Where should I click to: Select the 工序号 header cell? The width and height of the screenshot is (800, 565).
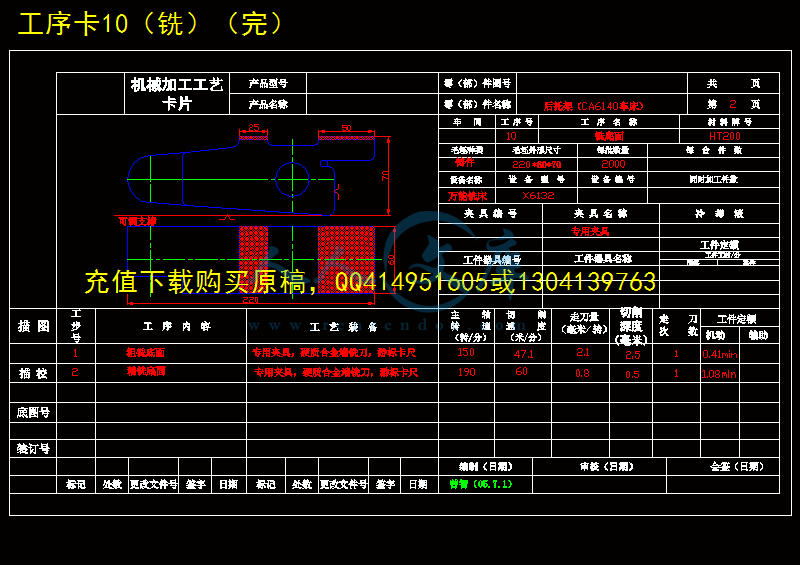point(517,122)
